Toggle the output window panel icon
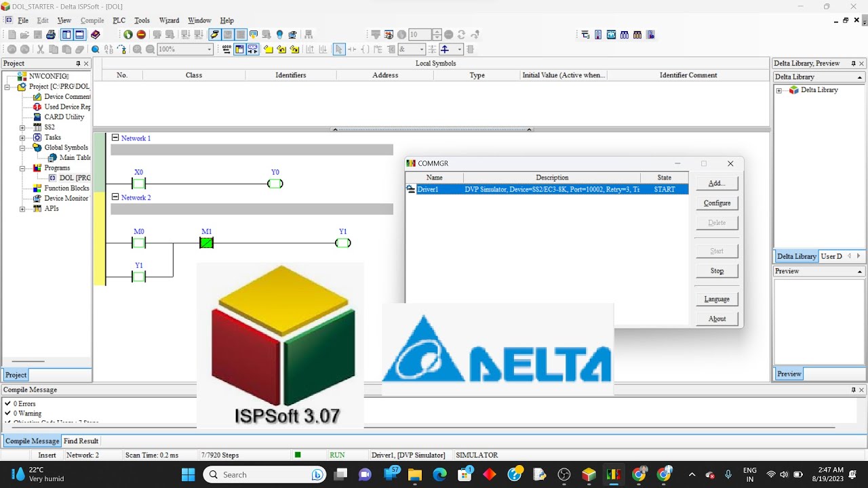This screenshot has height=488, width=868. click(x=79, y=35)
